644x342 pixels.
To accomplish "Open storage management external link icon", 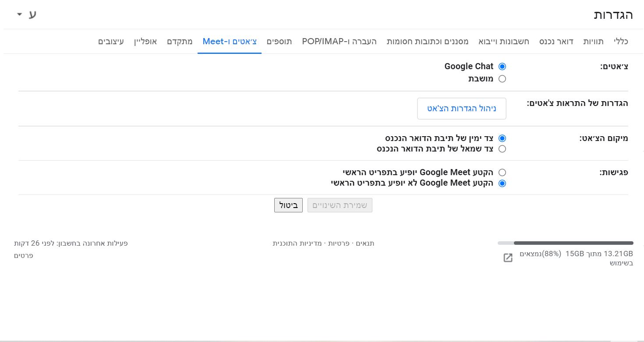I will coord(508,258).
